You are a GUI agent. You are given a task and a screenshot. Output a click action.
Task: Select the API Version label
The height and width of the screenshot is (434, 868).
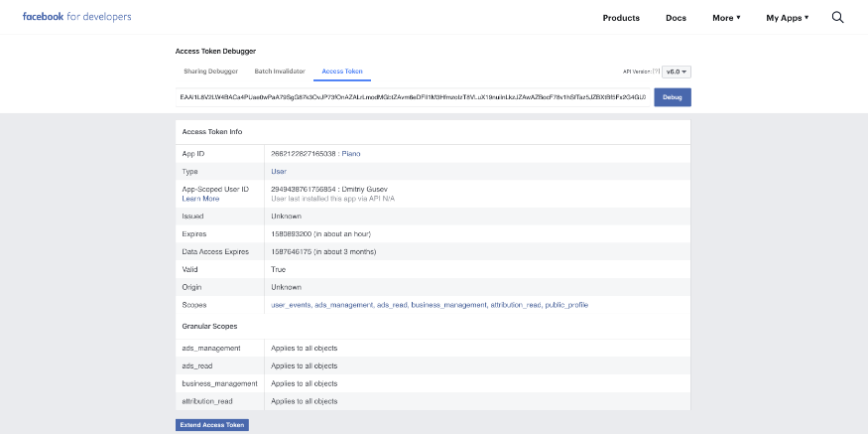[637, 72]
